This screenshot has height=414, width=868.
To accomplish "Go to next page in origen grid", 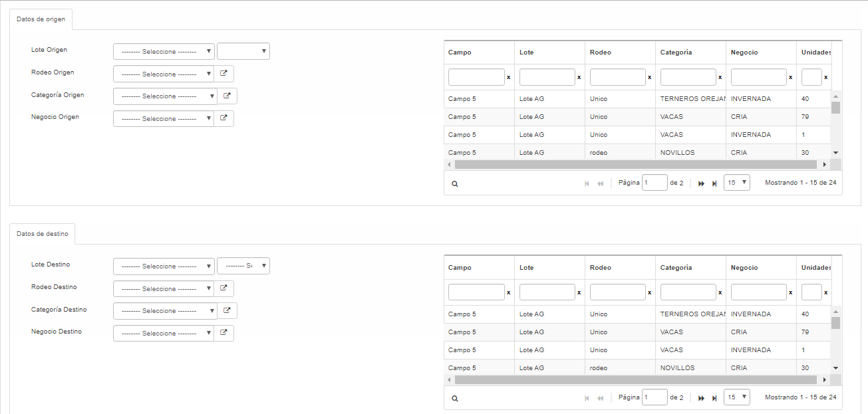I will coord(701,183).
